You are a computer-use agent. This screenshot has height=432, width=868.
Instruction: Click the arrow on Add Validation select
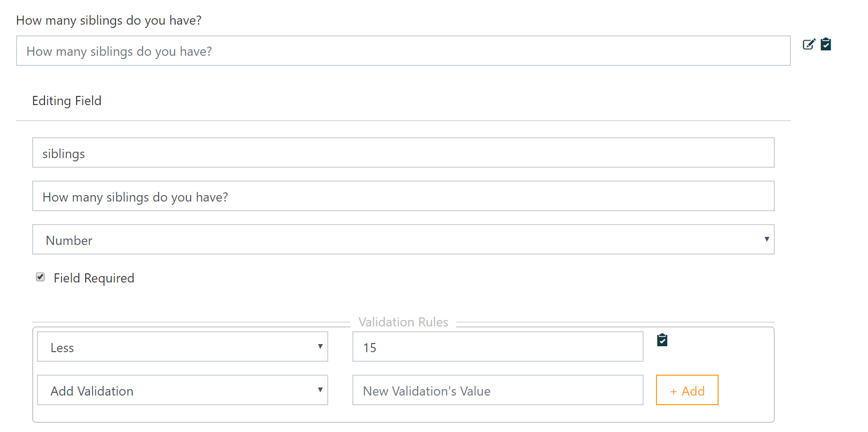pyautogui.click(x=320, y=390)
